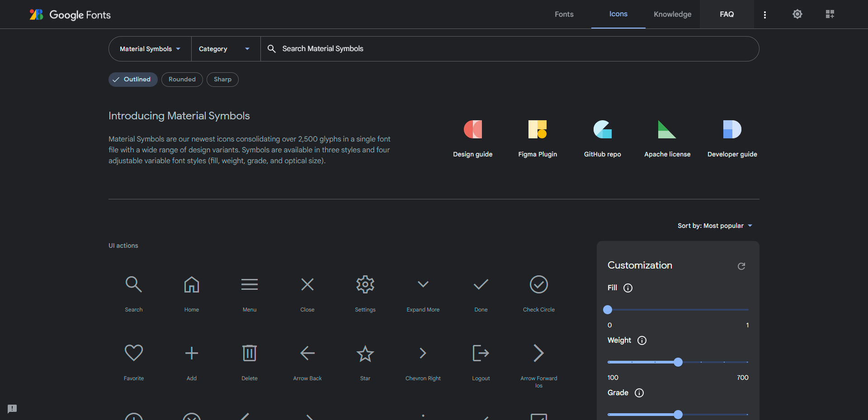Click the Grade slider handle
868x420 pixels.
[x=678, y=415]
